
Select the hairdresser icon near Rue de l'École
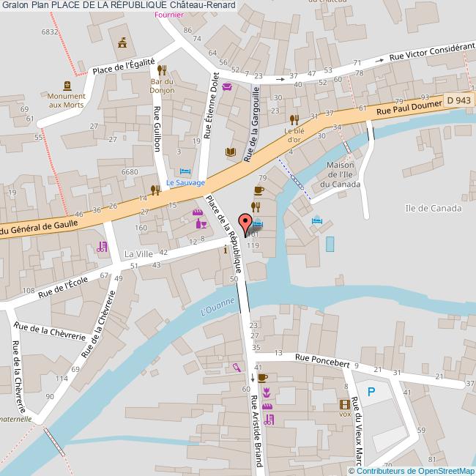coord(102,247)
